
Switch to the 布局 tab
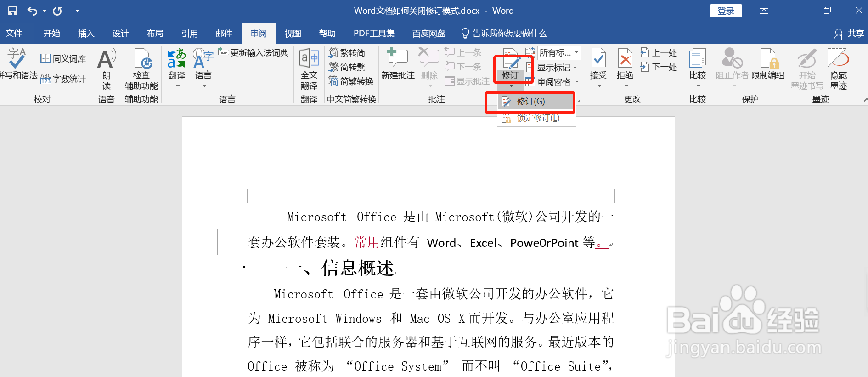[155, 34]
